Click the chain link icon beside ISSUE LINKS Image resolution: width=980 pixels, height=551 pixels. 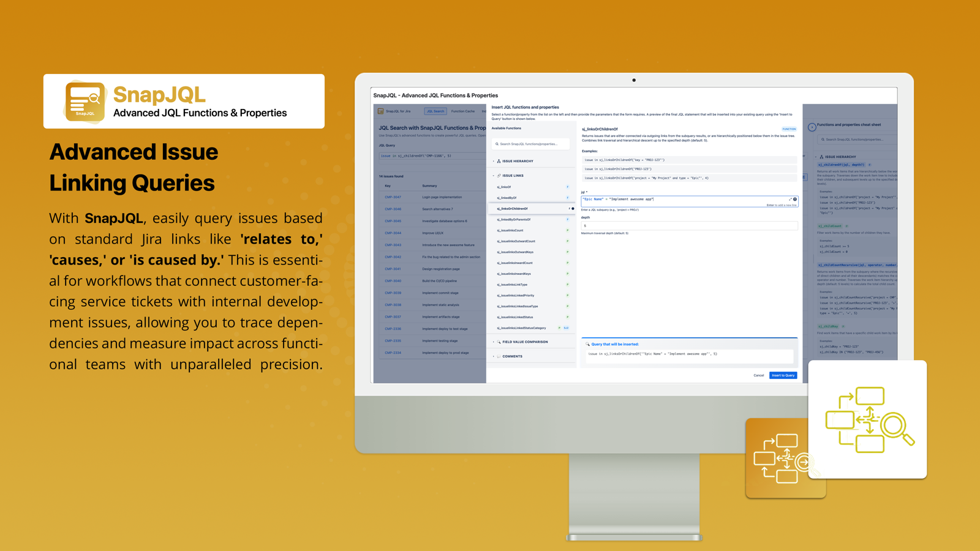(498, 176)
